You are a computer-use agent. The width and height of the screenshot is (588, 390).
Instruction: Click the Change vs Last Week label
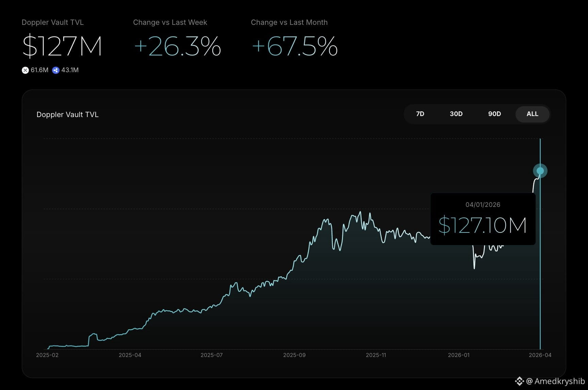pos(170,22)
